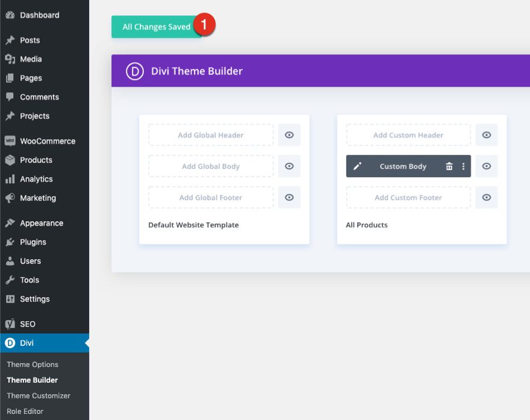Show the Custom Footer preview eye toggle
Image resolution: width=530 pixels, height=420 pixels.
tap(486, 197)
